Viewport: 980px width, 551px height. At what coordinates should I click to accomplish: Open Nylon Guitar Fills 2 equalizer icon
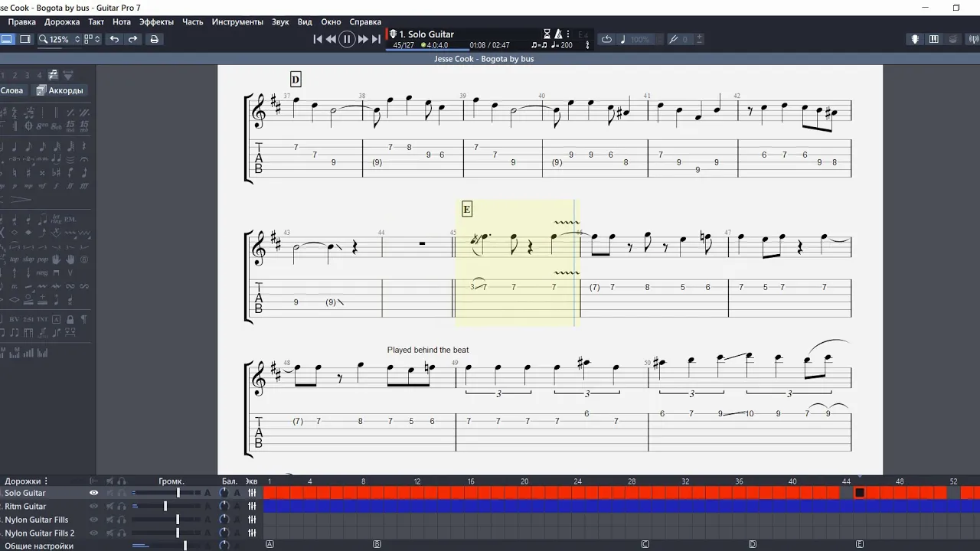click(252, 533)
